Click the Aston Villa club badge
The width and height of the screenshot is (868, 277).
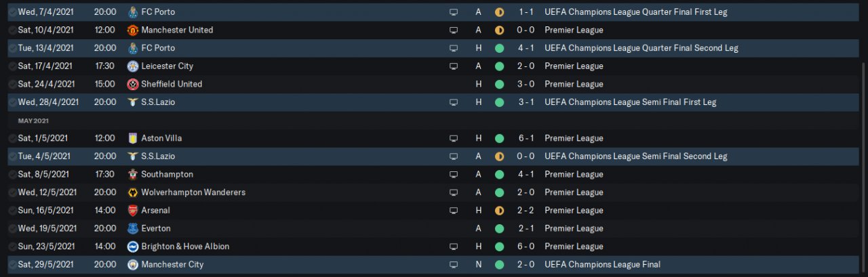click(133, 138)
